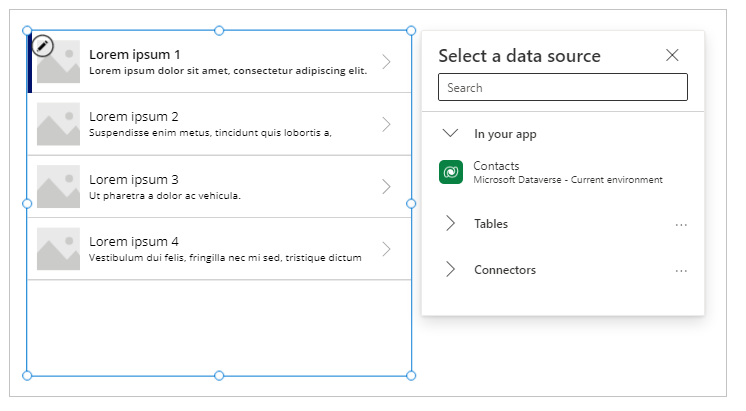Close the Select a data source panel
The image size is (746, 411).
point(672,56)
